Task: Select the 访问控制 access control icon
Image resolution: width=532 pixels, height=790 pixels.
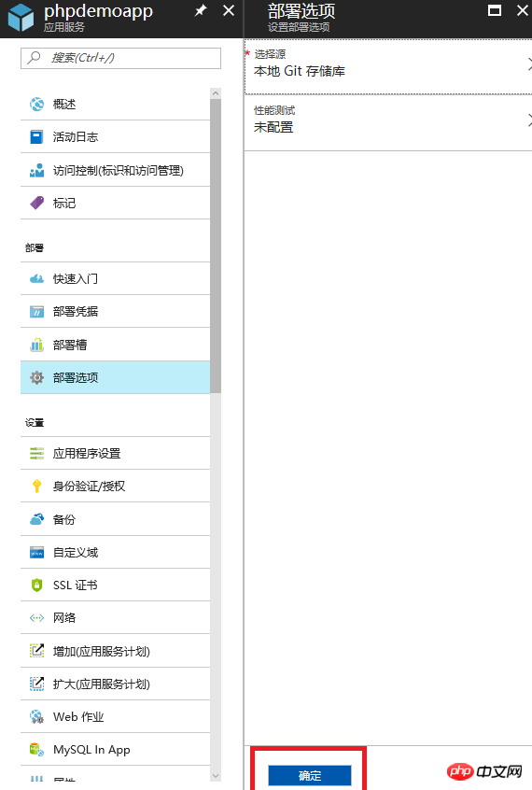Action: click(x=36, y=170)
